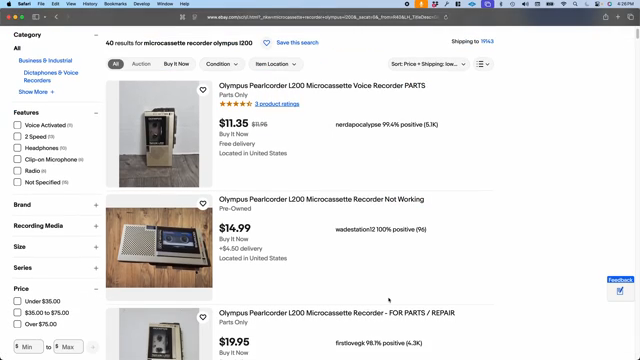
Task: Open the History menu
Action: pyautogui.click(x=90, y=4)
